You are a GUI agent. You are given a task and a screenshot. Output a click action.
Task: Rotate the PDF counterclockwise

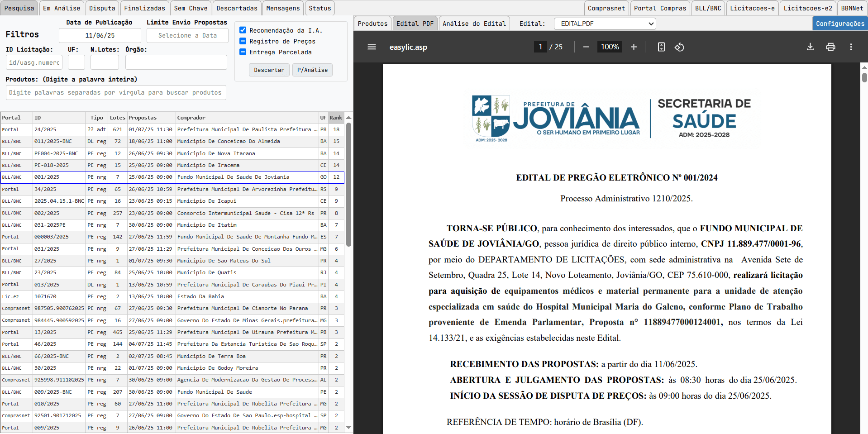coord(679,47)
